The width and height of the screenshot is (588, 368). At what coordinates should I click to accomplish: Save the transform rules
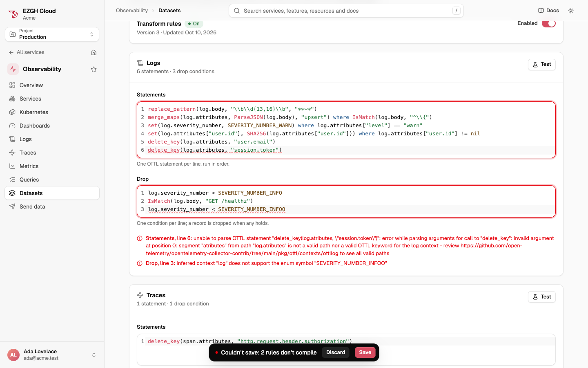click(365, 352)
